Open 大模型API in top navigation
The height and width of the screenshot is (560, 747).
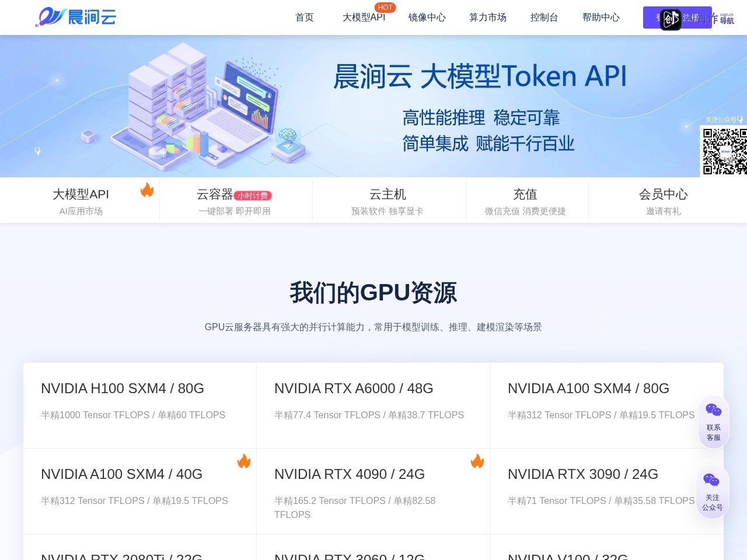(x=364, y=17)
